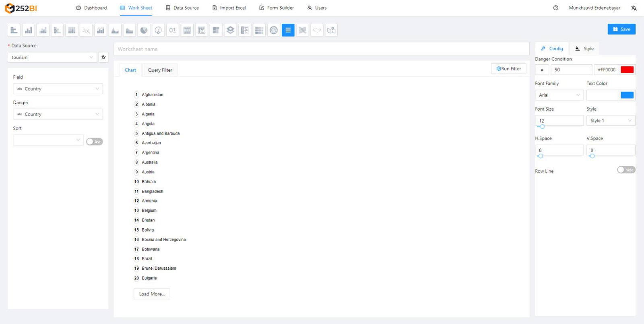The image size is (644, 324).
Task: Click the language translate icon
Action: coord(634,8)
